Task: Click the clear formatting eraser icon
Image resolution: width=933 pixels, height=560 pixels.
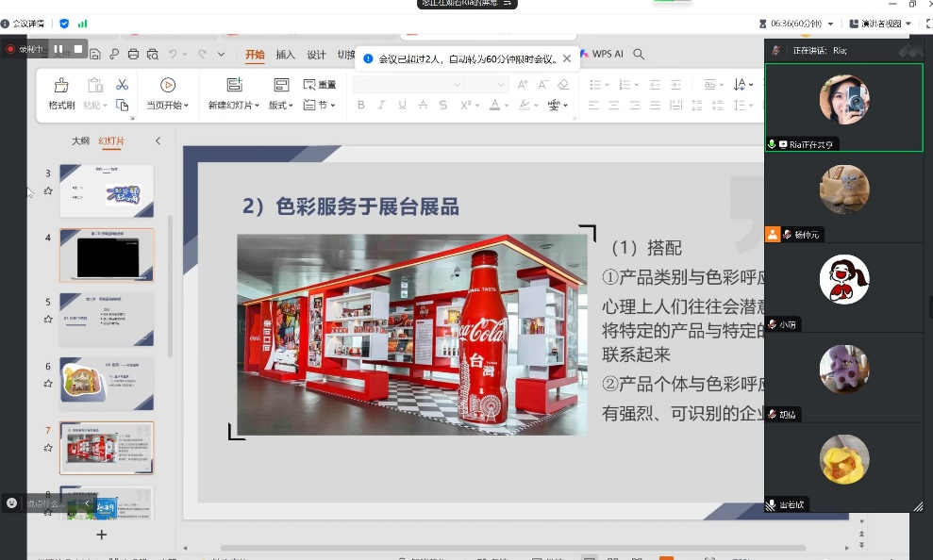Action: point(563,85)
